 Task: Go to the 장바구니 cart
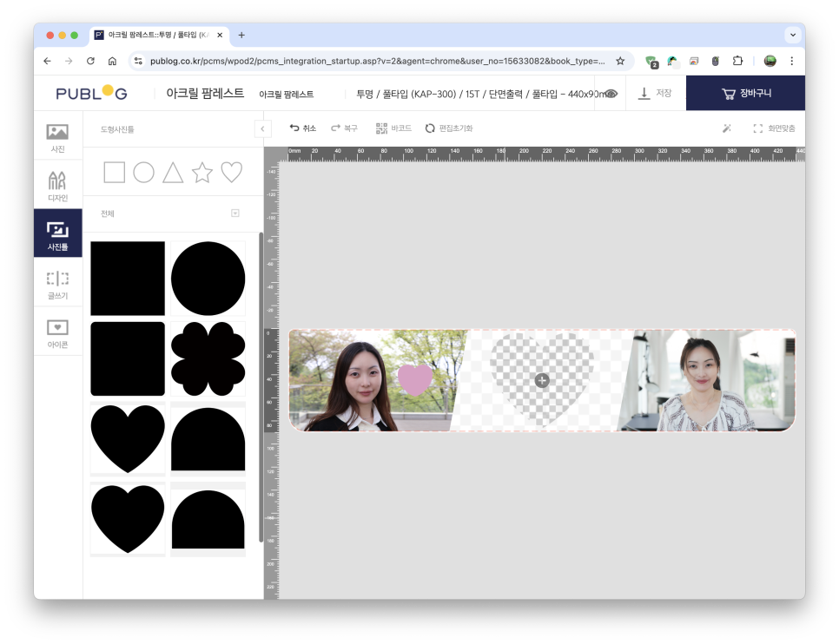click(745, 93)
